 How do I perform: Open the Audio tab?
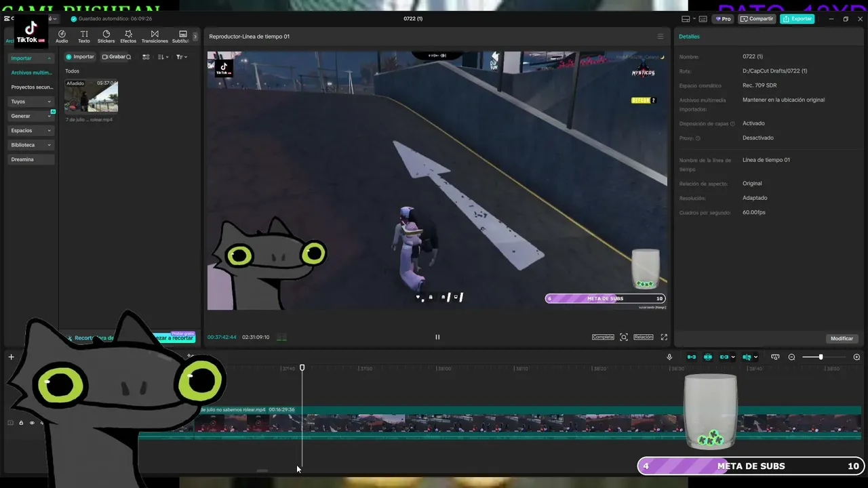62,37
